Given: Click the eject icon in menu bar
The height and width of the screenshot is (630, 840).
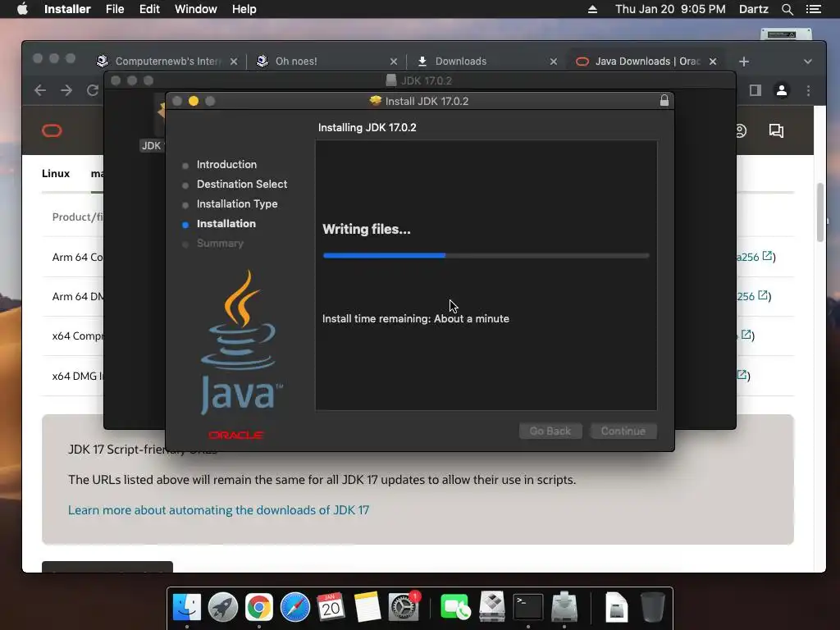Looking at the screenshot, I should point(592,9).
